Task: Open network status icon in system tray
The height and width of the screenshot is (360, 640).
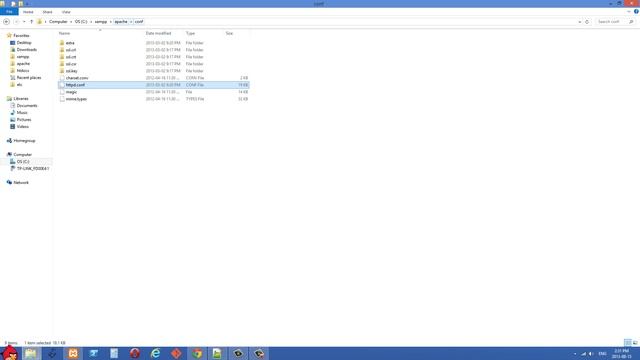Action: pos(584,353)
